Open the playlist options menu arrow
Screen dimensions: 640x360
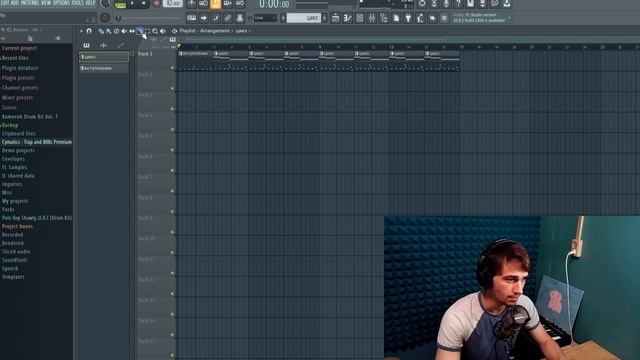pyautogui.click(x=81, y=31)
